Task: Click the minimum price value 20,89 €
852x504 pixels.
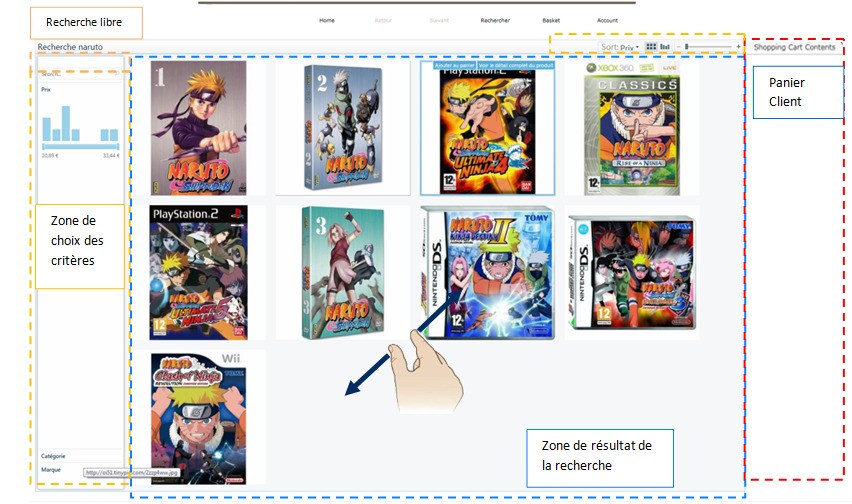Action: coord(50,156)
